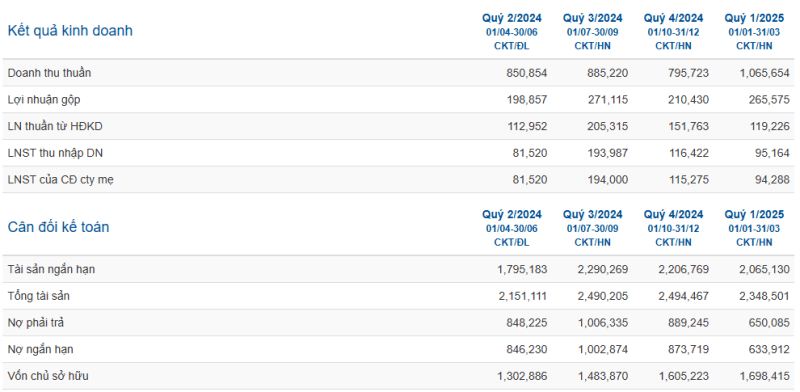Select Quý 4/2024 header in balance sheet table

pyautogui.click(x=673, y=214)
